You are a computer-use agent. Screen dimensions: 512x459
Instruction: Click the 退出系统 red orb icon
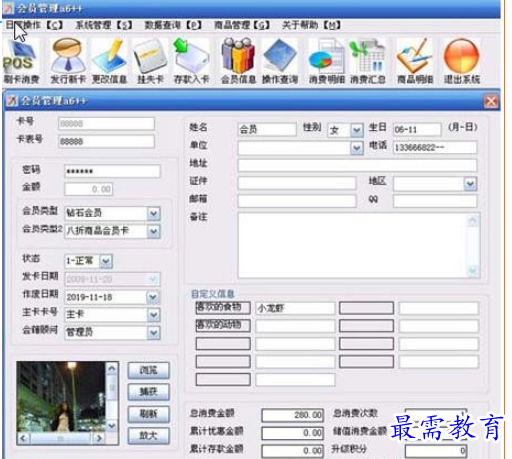tap(462, 62)
